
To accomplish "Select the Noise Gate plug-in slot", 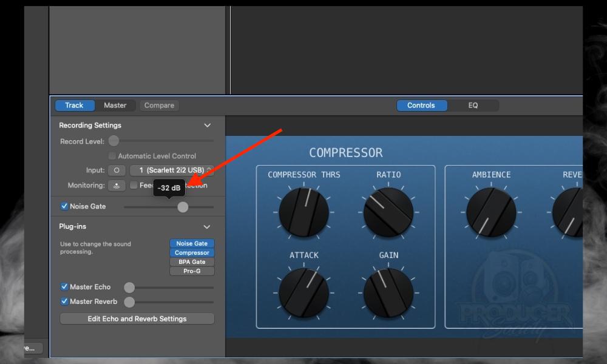I will [192, 243].
